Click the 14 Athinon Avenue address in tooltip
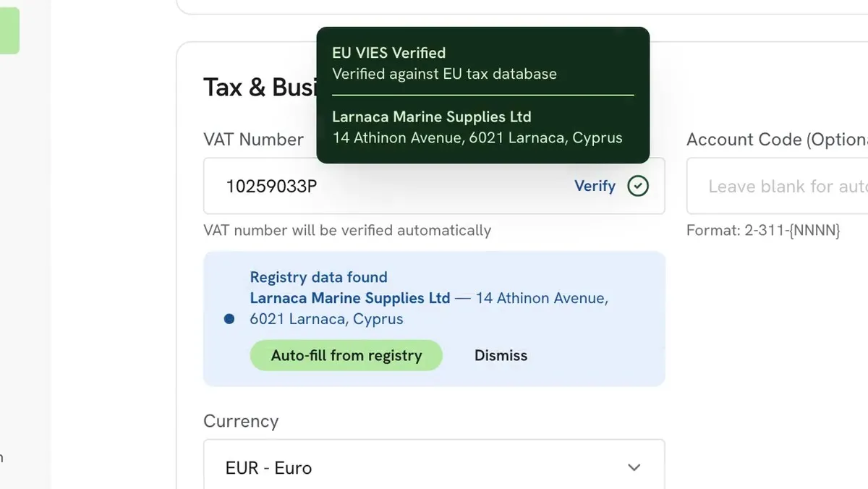868x489 pixels. tap(477, 137)
